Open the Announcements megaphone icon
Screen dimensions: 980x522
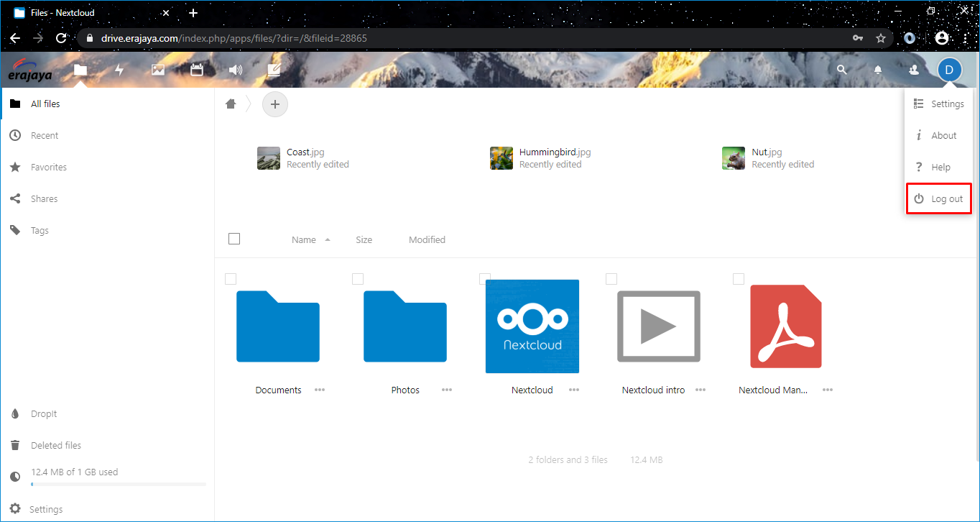(236, 70)
